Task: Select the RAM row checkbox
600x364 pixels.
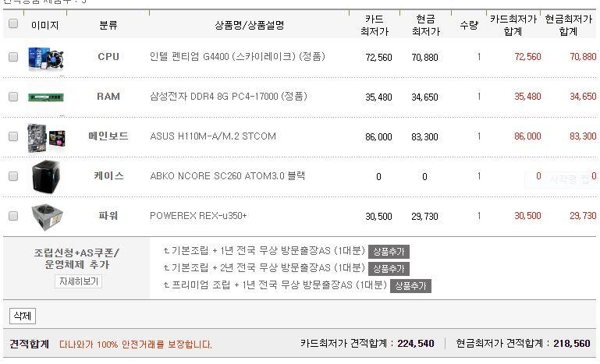Action: point(13,97)
